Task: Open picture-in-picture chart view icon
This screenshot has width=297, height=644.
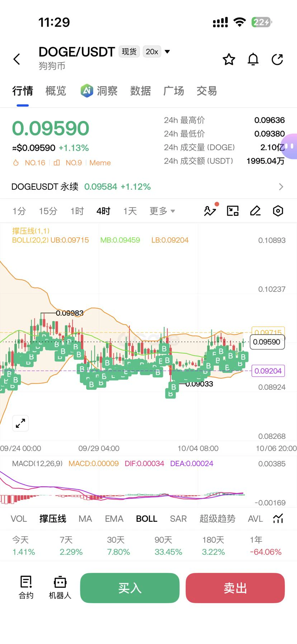Action: [233, 211]
